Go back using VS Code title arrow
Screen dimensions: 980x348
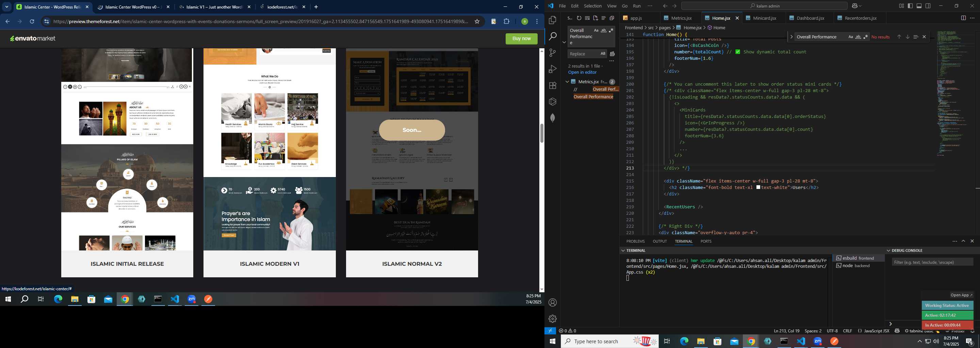(665, 6)
